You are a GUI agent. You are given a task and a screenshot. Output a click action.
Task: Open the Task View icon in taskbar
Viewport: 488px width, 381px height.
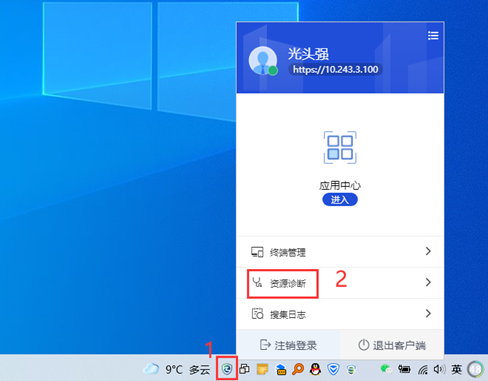click(x=245, y=369)
